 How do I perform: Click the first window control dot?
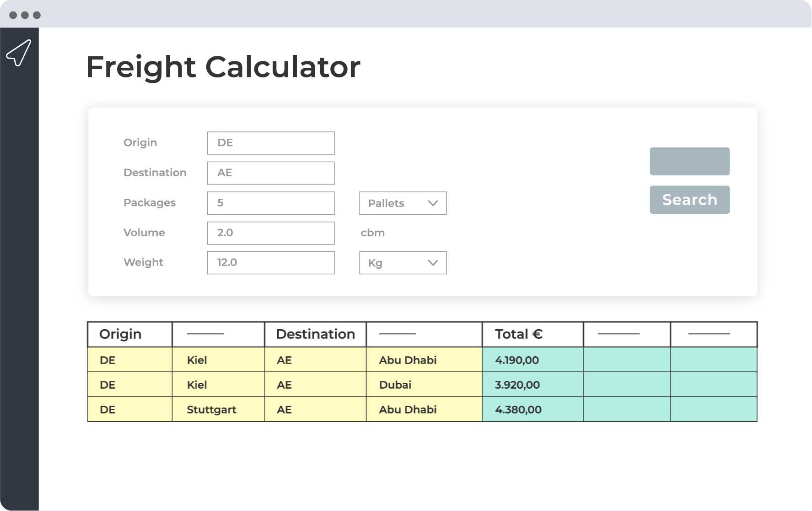tap(13, 15)
